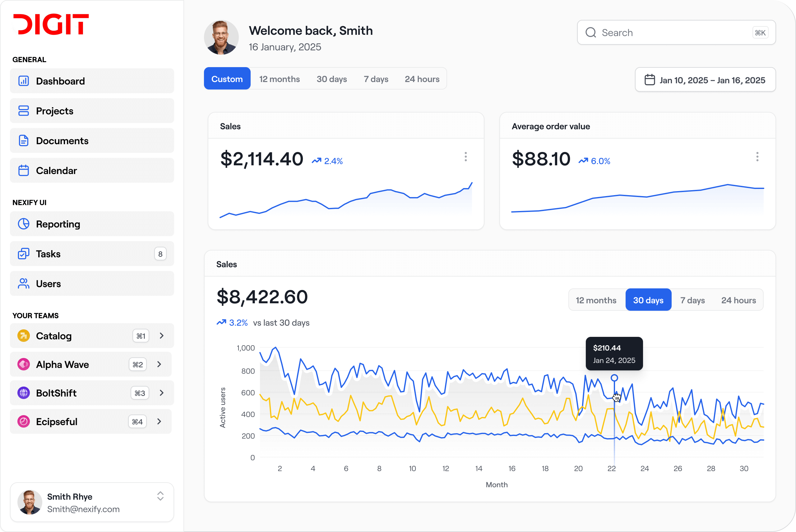
Task: Open the Smith Rhye account switcher
Action: [92, 502]
